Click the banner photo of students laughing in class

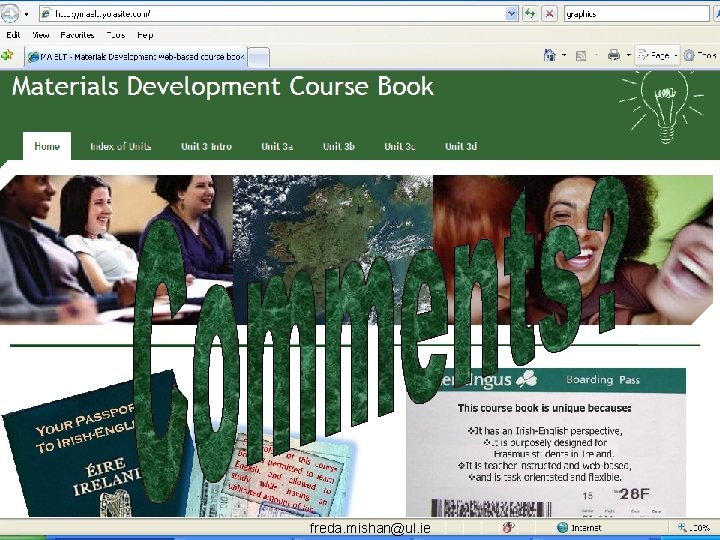tap(116, 249)
